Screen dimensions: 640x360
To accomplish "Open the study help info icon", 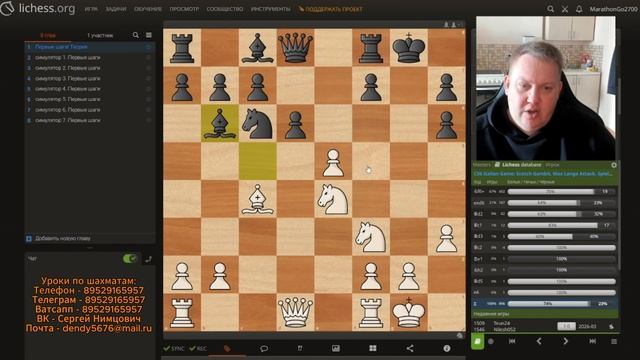I will click(447, 348).
